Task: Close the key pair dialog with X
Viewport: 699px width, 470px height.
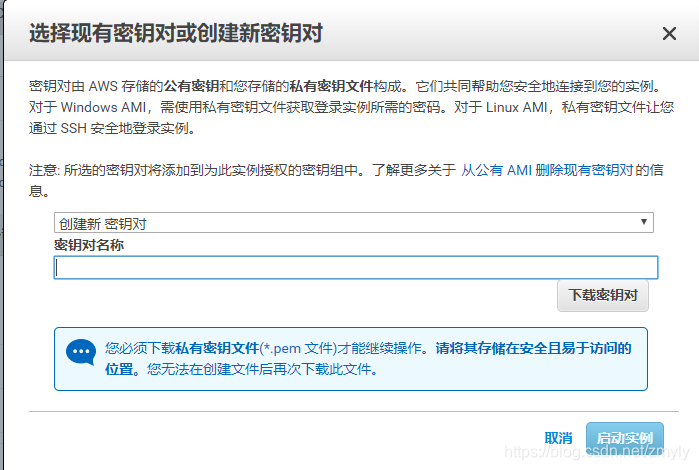Action: pos(669,34)
